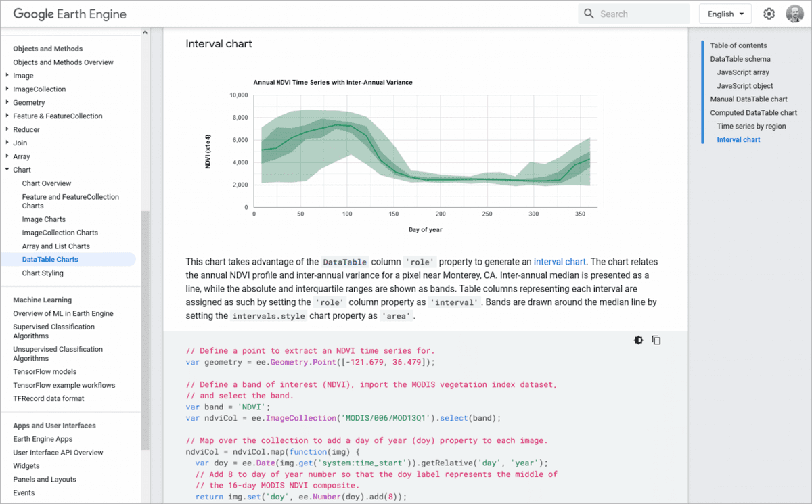812x504 pixels.
Task: Toggle dark code theme icon
Action: [638, 340]
